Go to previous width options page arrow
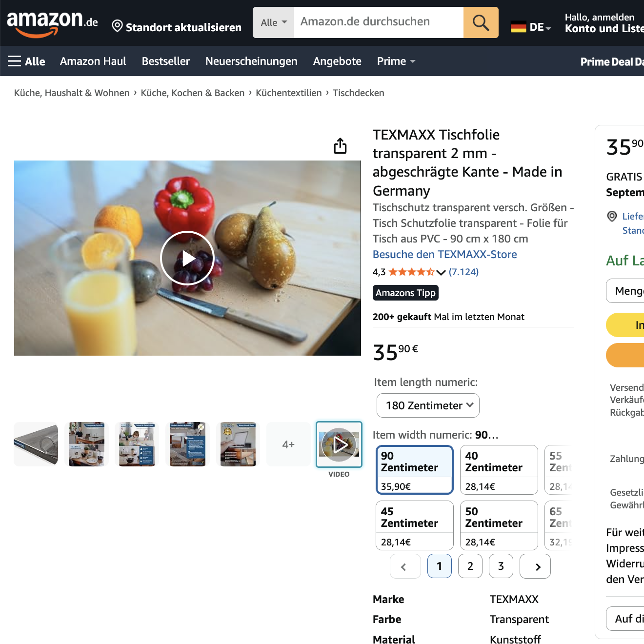 pos(405,566)
